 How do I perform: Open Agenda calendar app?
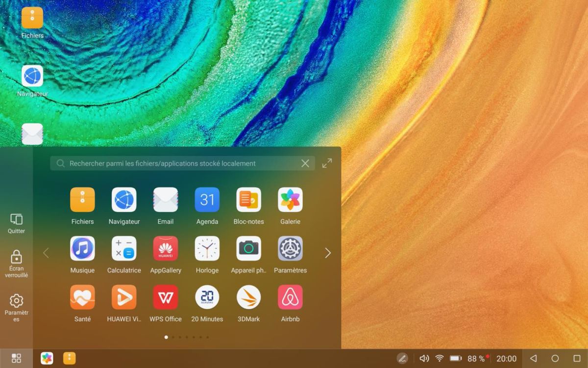[207, 200]
